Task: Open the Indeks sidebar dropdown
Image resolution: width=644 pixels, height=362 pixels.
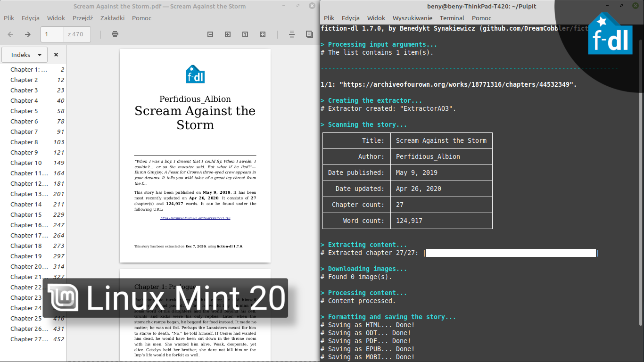Action: click(25, 55)
